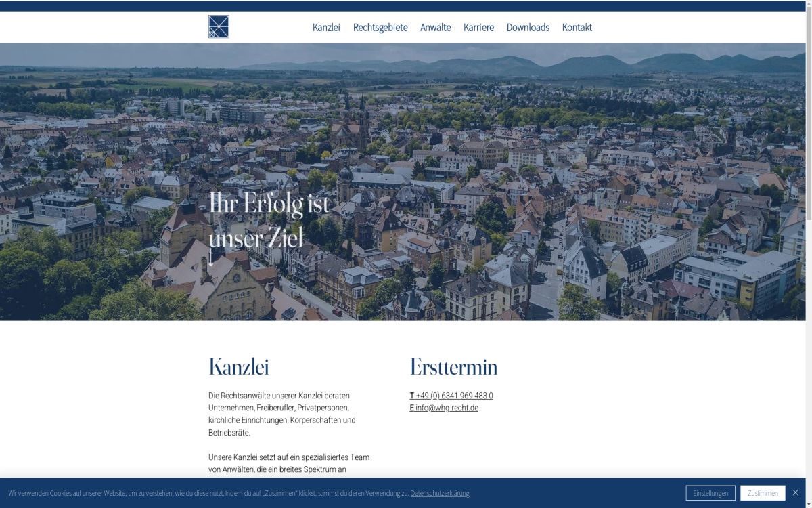The width and height of the screenshot is (812, 508).
Task: Click the Kanzlei section heading
Action: [239, 367]
